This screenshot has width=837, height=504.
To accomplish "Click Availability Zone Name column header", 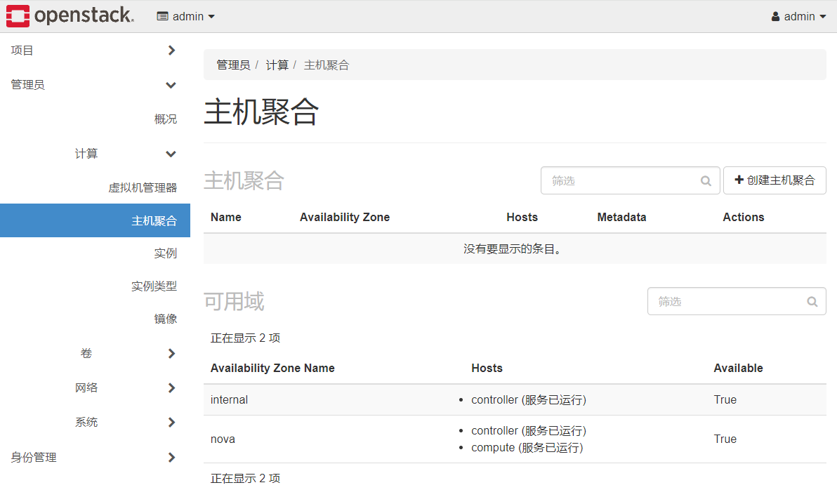I will [272, 369].
